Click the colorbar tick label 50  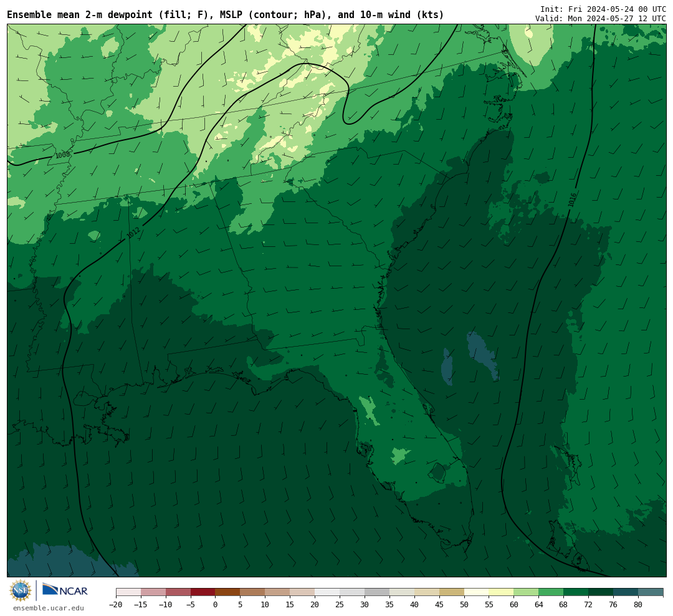[x=464, y=605]
